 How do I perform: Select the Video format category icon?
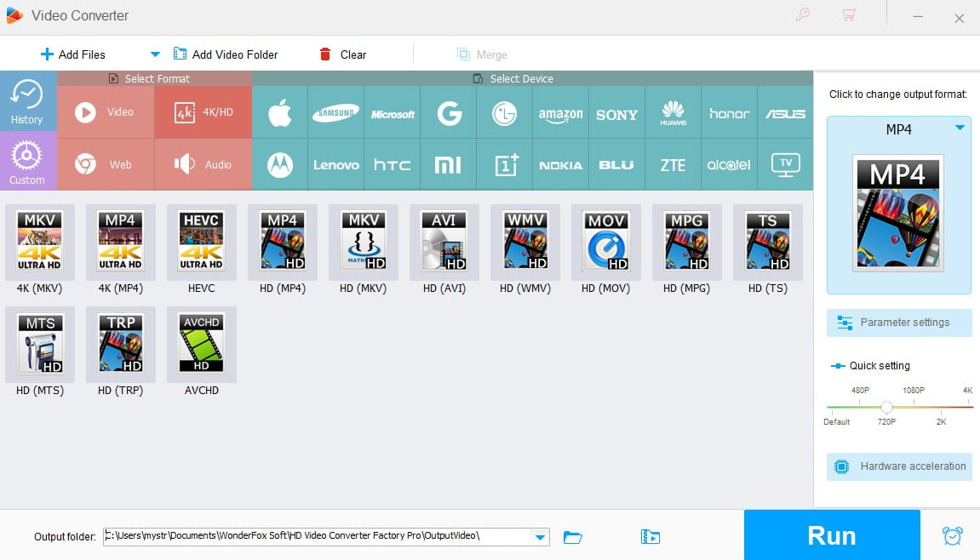tap(106, 111)
